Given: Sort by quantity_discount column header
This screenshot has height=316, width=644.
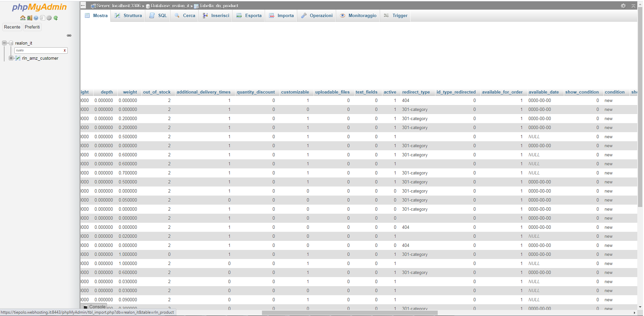Looking at the screenshot, I should (256, 92).
